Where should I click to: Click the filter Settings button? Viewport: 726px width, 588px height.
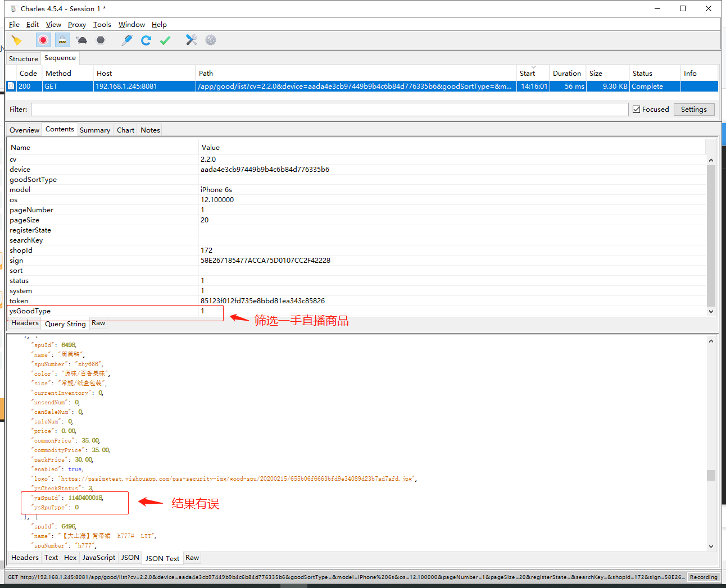click(694, 110)
